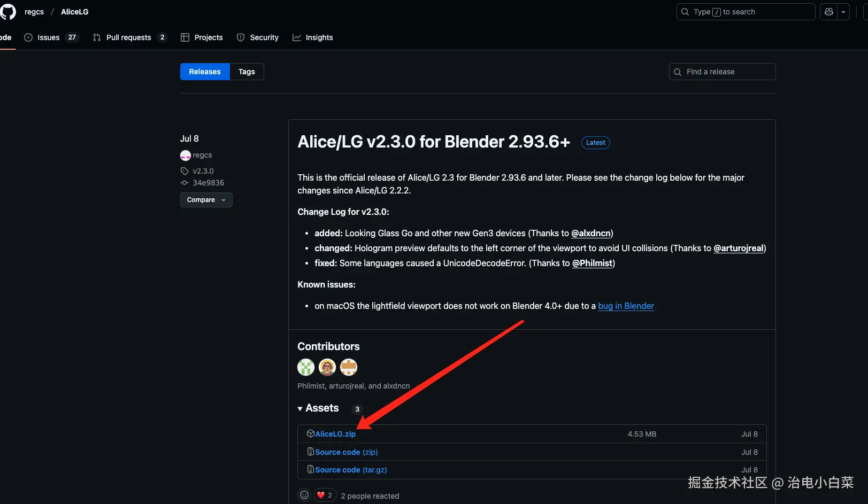Click the file icon beside Source code (zip)
This screenshot has width=868, height=504.
point(310,452)
